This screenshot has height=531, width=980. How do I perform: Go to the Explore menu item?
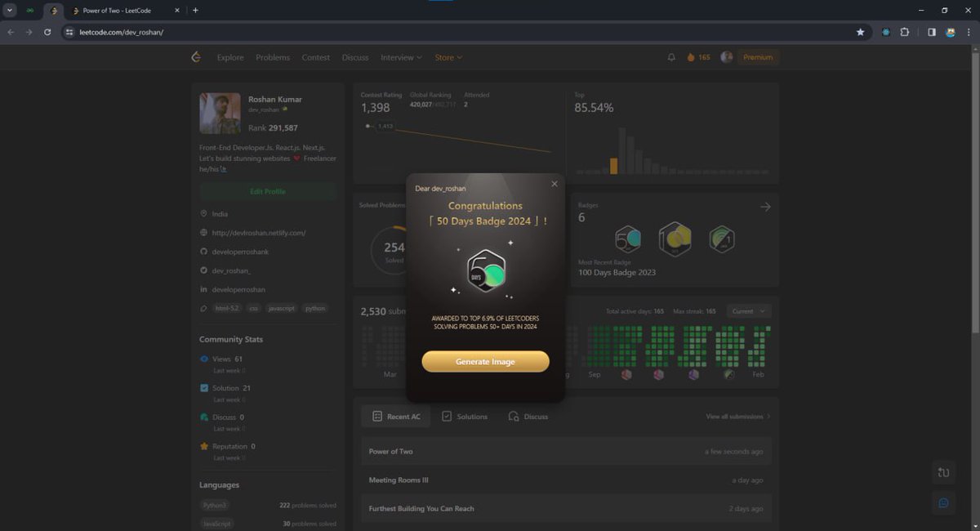(x=230, y=57)
